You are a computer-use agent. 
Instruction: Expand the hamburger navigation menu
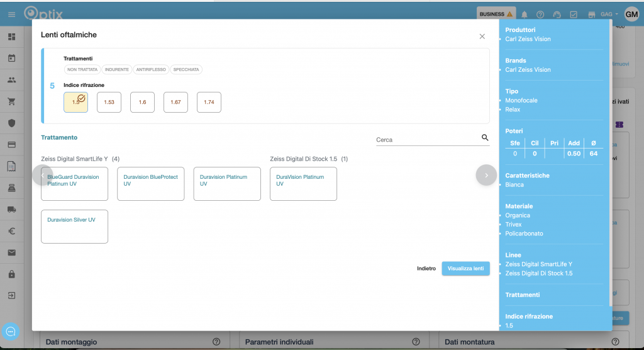[11, 14]
